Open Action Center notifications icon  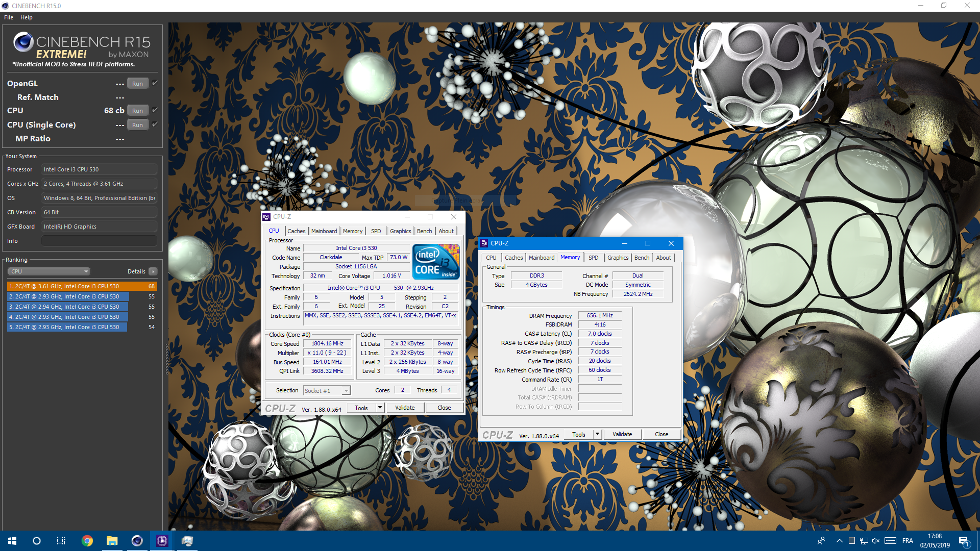click(x=964, y=541)
